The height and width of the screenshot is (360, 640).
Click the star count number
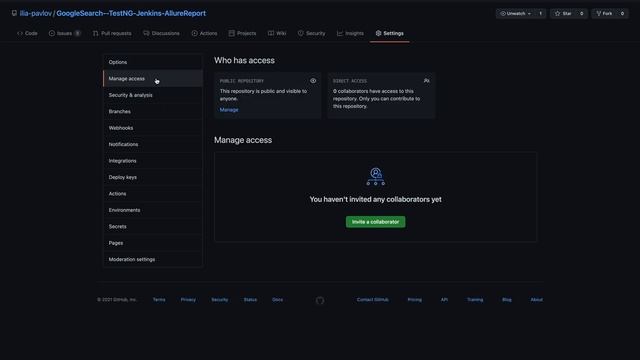click(582, 13)
